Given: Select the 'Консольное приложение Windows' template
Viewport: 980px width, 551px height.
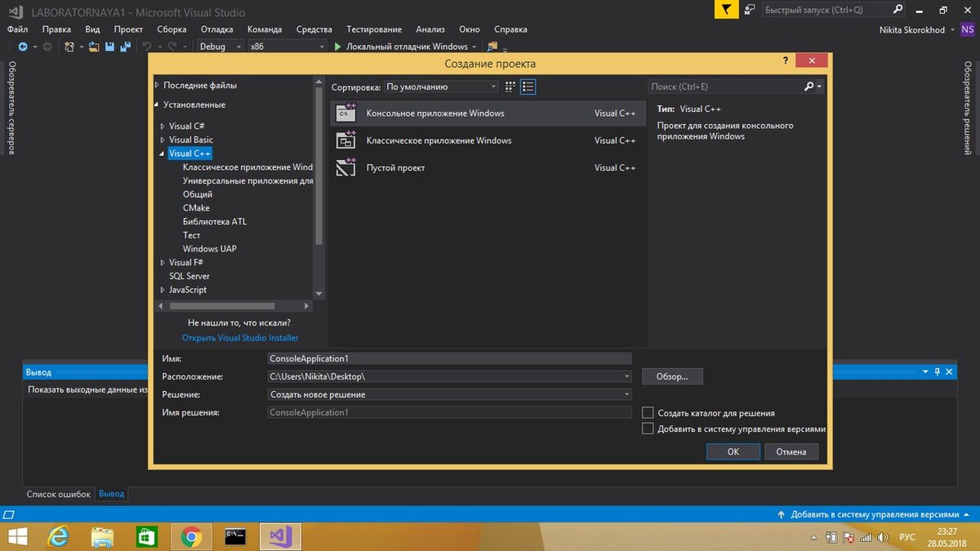Looking at the screenshot, I should (x=487, y=113).
